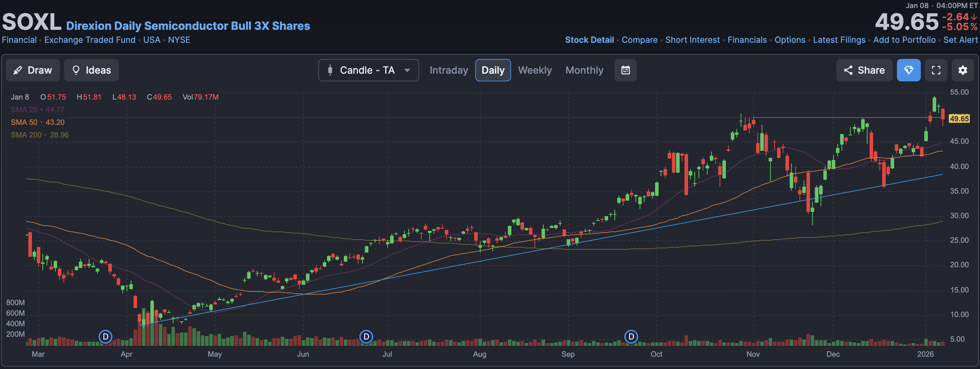Open Latest Filings
980x369 pixels.
click(839, 40)
